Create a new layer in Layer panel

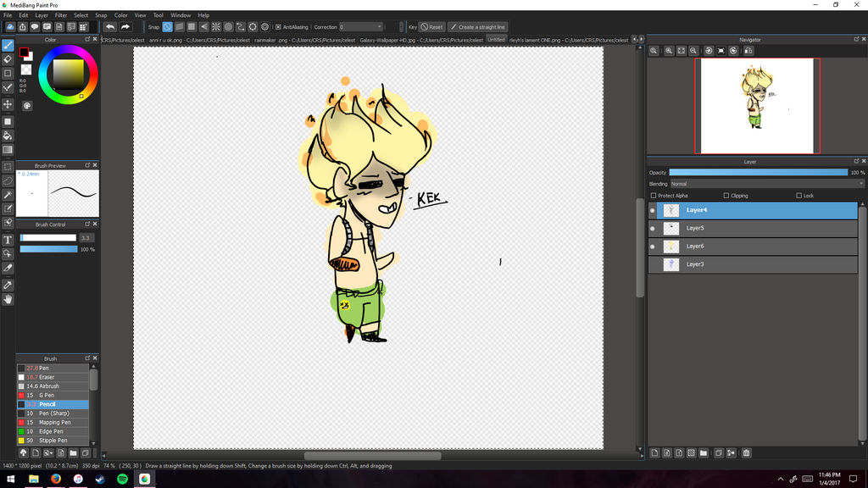[655, 453]
